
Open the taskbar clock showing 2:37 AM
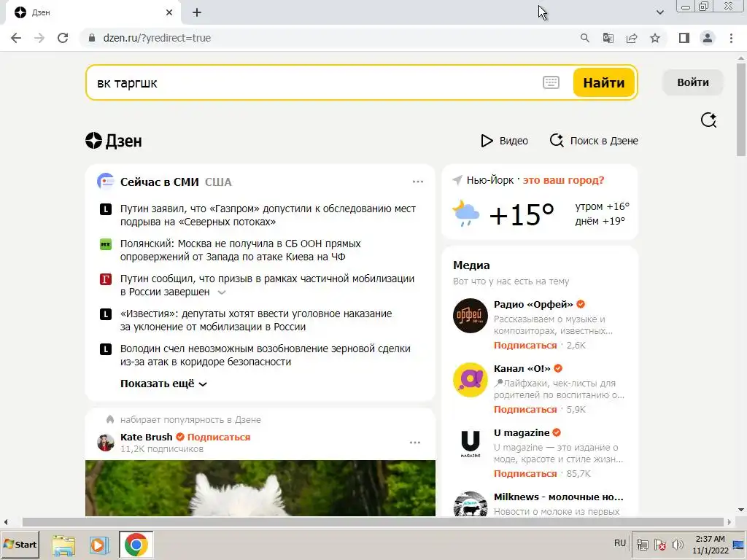(710, 544)
